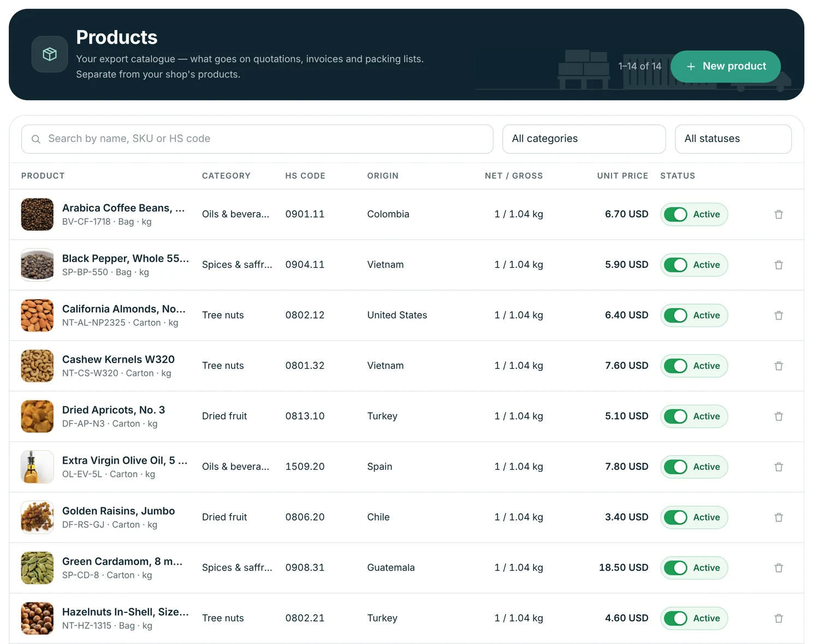Open the Green Cardamom product name

pos(122,562)
